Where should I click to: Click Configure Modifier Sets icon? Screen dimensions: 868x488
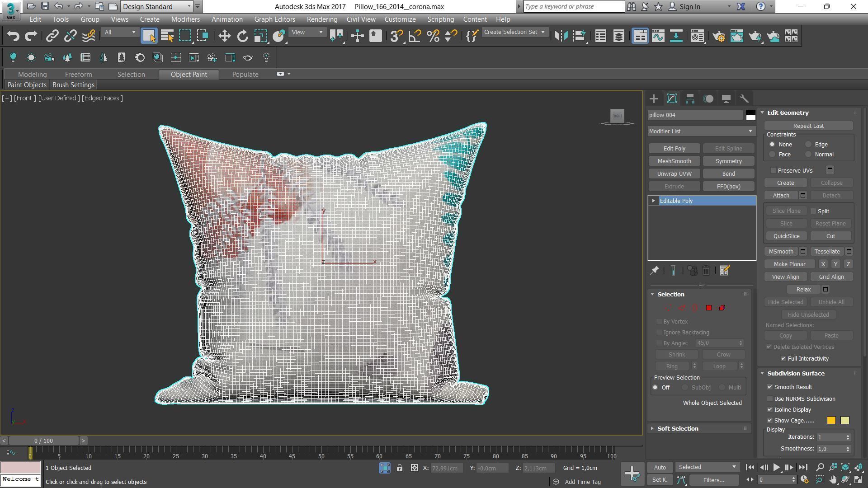[x=724, y=271]
